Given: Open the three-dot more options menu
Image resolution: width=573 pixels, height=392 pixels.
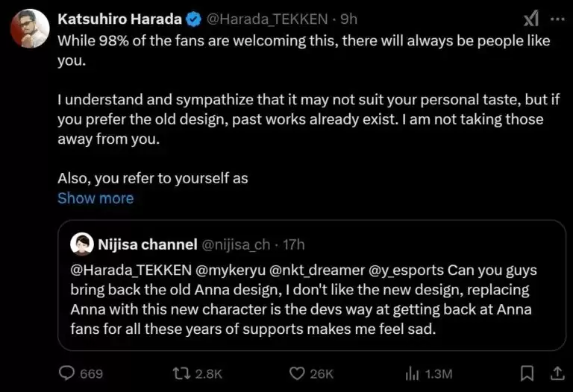Looking at the screenshot, I should [557, 19].
